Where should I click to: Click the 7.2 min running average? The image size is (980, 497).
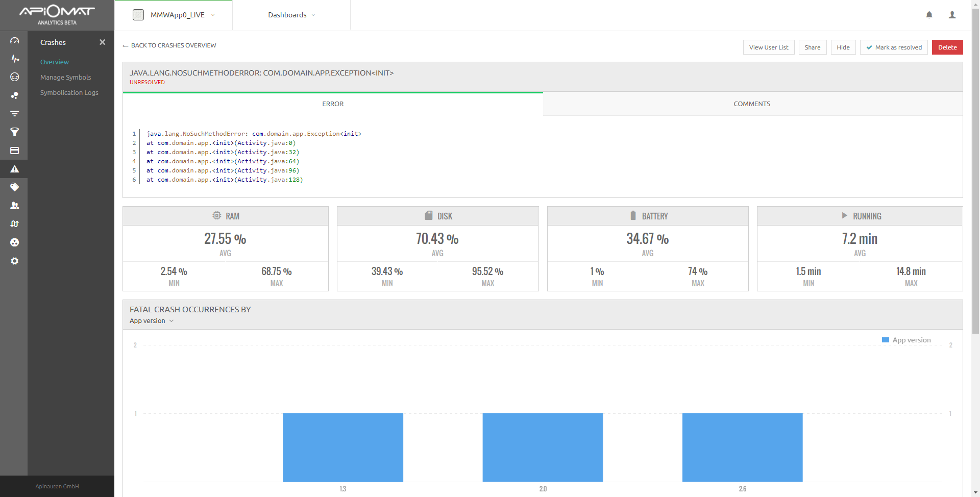point(860,239)
